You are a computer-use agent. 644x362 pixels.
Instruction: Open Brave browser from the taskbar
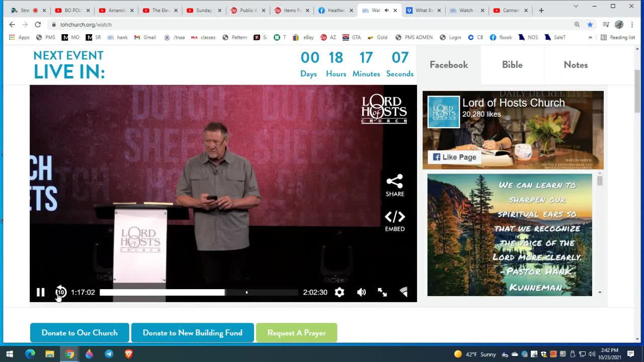(128, 354)
